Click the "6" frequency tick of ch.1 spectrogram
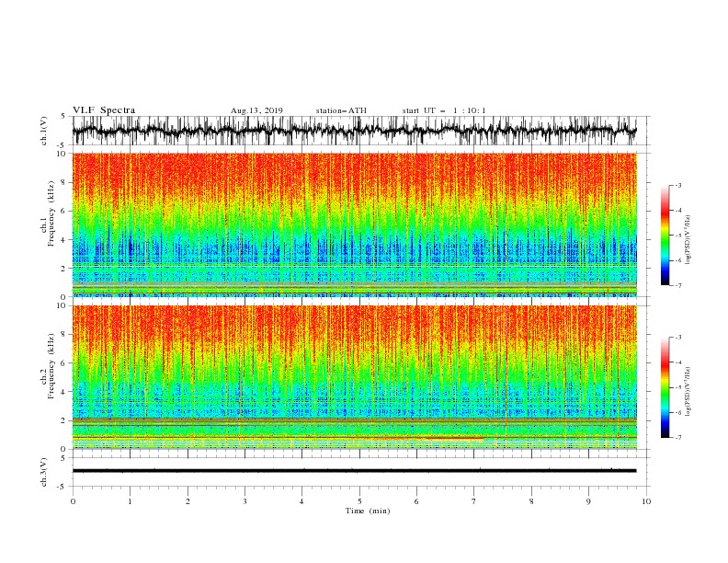 (x=63, y=212)
